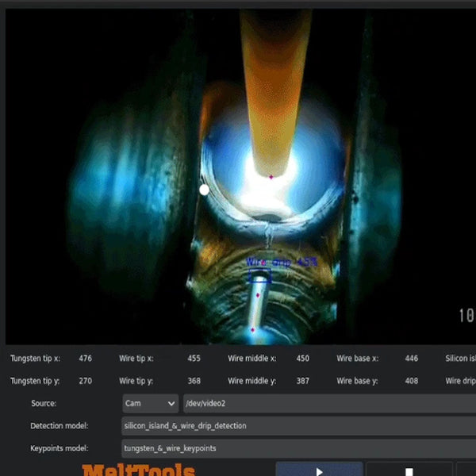This screenshot has height=476, width=476.
Task: Click the Wire drip detection box in video
Action: [x=259, y=275]
